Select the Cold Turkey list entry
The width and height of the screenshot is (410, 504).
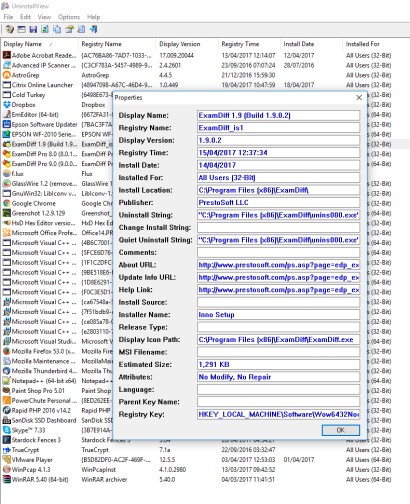[28, 95]
